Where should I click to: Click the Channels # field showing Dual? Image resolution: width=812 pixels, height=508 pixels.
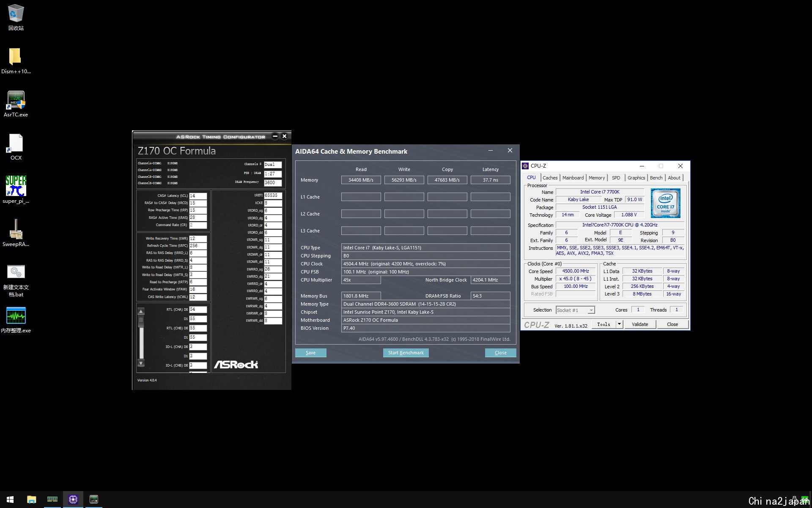(273, 165)
